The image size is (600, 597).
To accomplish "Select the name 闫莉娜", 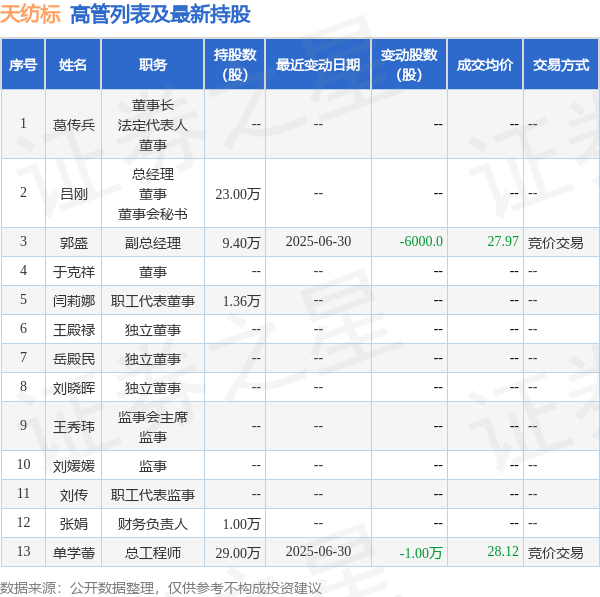I will pyautogui.click(x=73, y=301).
